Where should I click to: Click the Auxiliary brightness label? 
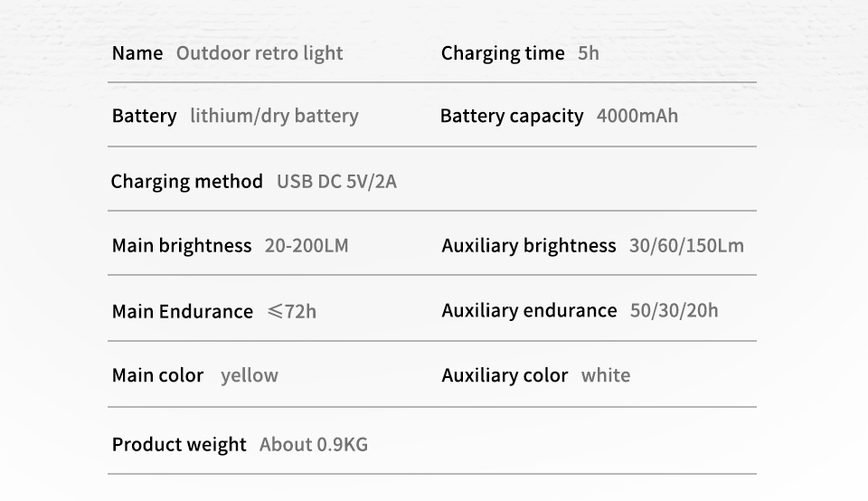point(529,246)
